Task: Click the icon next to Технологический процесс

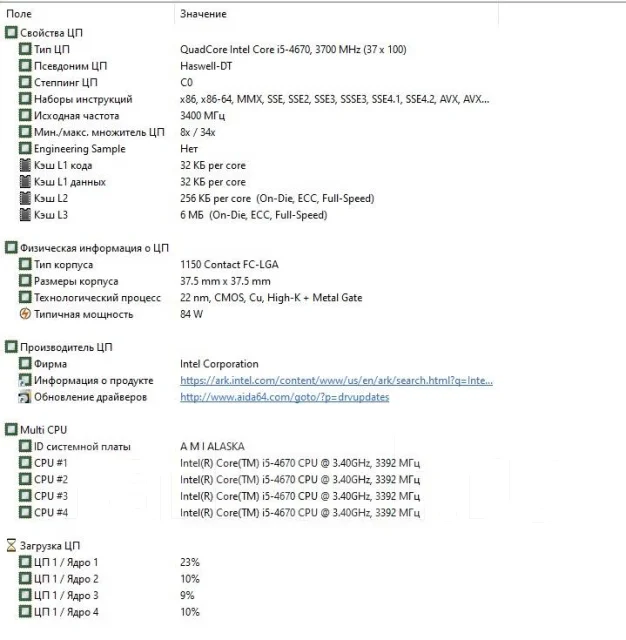Action: click(25, 297)
